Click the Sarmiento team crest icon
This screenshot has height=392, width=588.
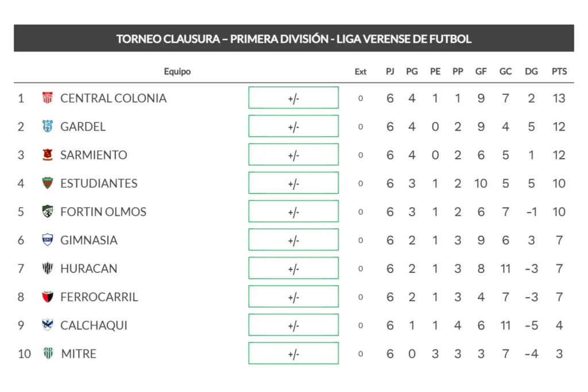click(x=48, y=155)
